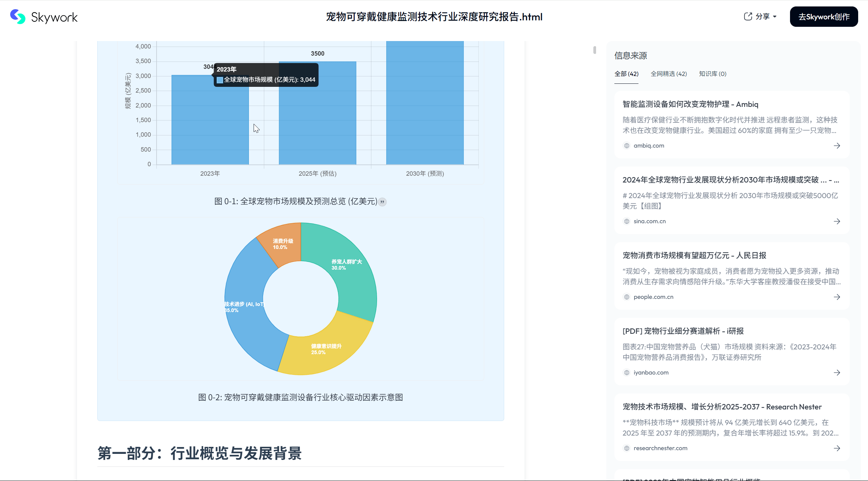This screenshot has width=868, height=481.
Task: Click the Skywork logo icon
Action: coord(17,17)
